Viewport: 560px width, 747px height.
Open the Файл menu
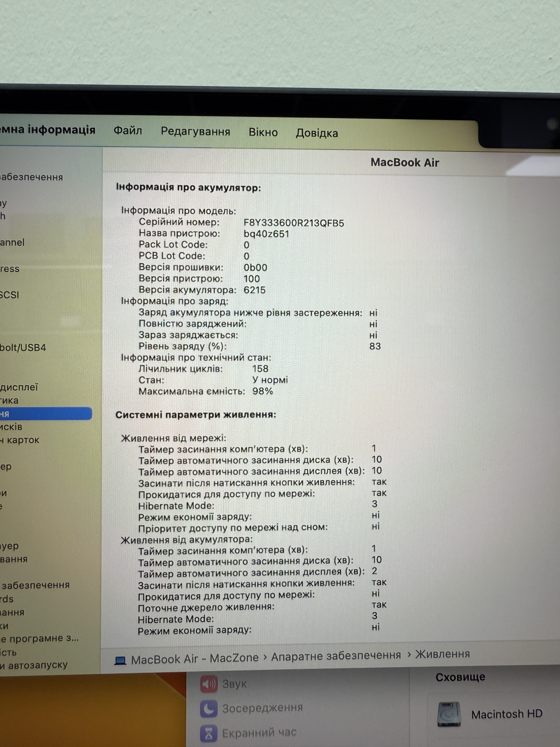[127, 130]
